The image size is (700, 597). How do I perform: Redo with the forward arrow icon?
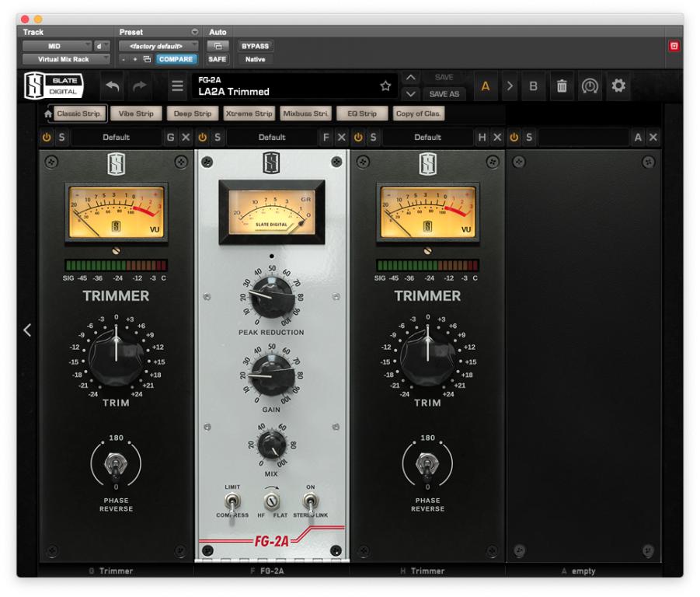(x=140, y=86)
